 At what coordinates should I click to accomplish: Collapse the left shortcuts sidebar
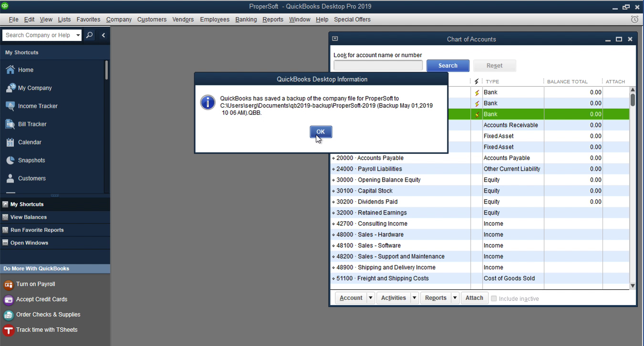(103, 35)
